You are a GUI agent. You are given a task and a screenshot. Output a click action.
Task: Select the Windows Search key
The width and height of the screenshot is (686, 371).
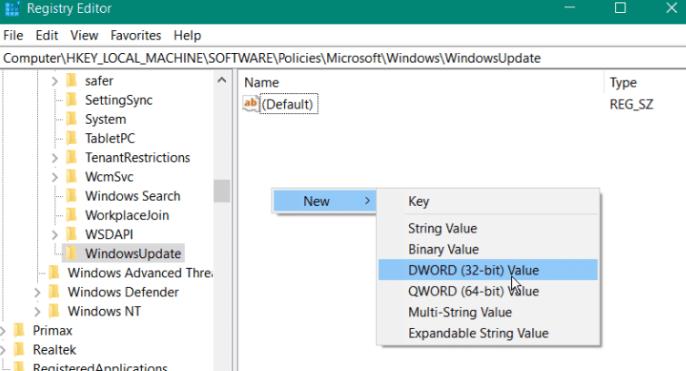pyautogui.click(x=133, y=196)
